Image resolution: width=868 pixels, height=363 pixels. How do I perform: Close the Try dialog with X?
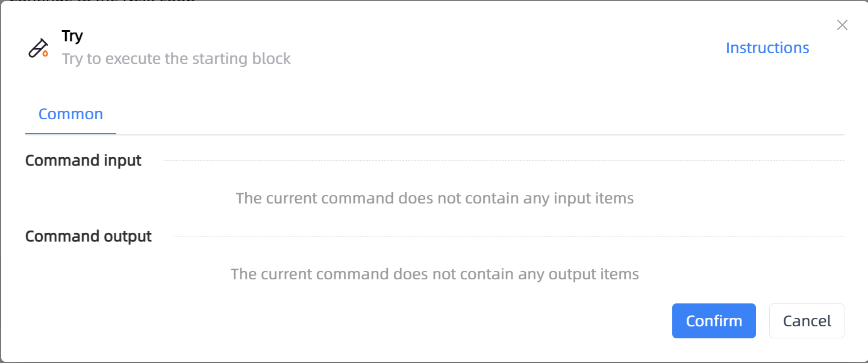[842, 25]
